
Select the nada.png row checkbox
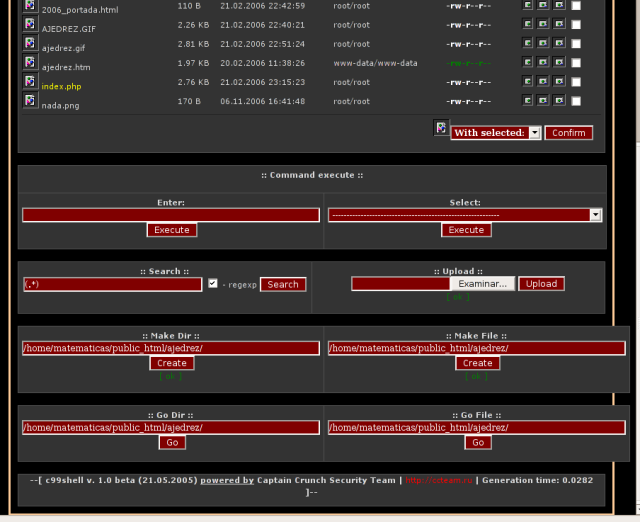[x=575, y=101]
